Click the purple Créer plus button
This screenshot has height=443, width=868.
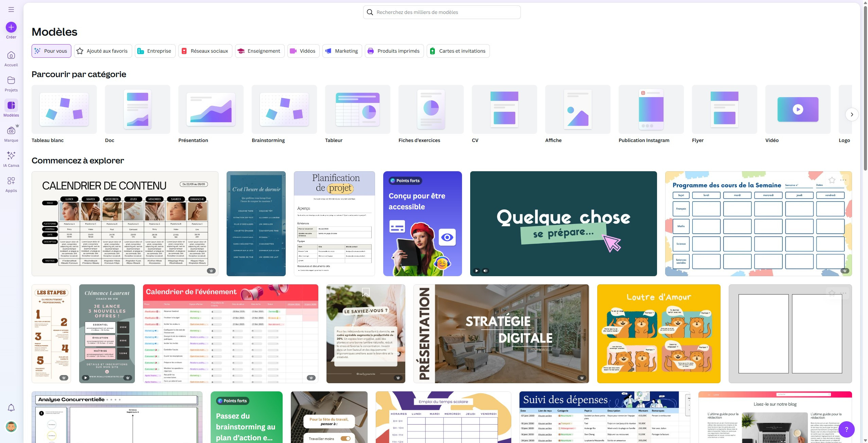(11, 27)
